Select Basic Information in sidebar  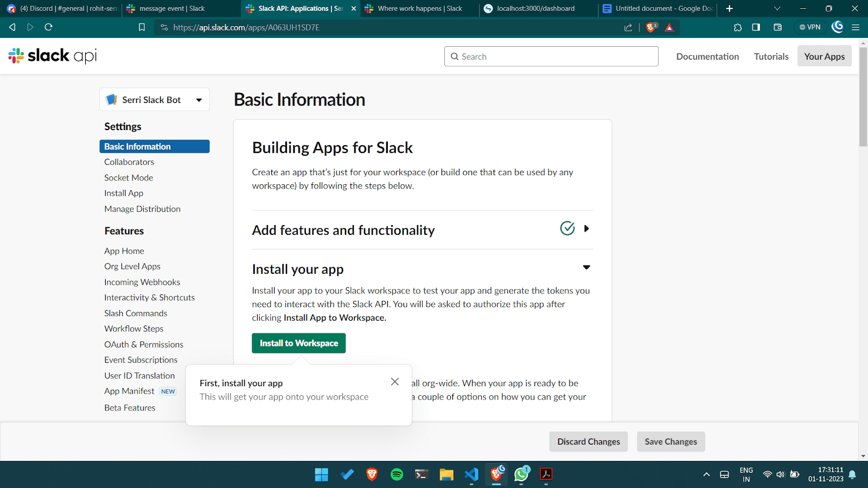155,146
